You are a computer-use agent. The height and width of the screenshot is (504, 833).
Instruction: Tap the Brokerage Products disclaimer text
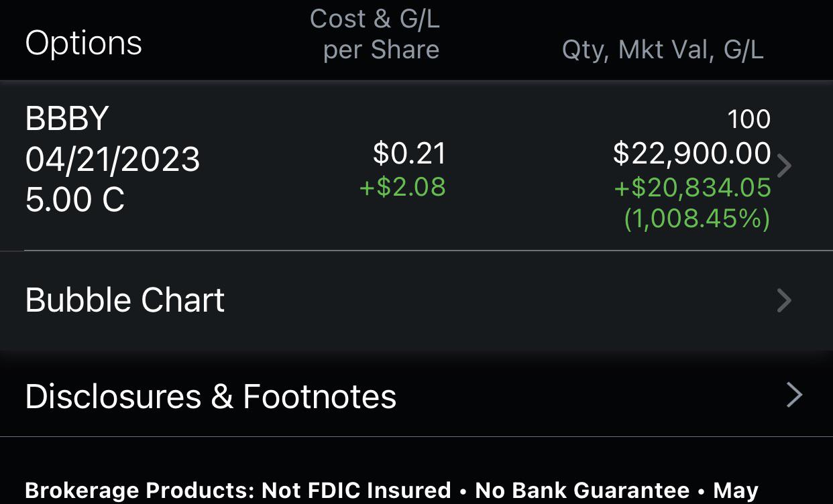coord(139,491)
